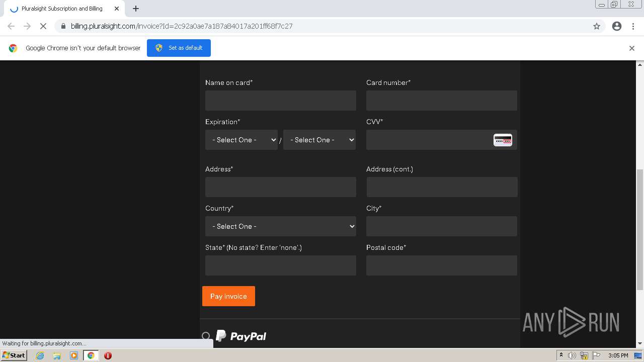Open the Action Center flag icon
Screen dimensions: 644x362
(596, 355)
